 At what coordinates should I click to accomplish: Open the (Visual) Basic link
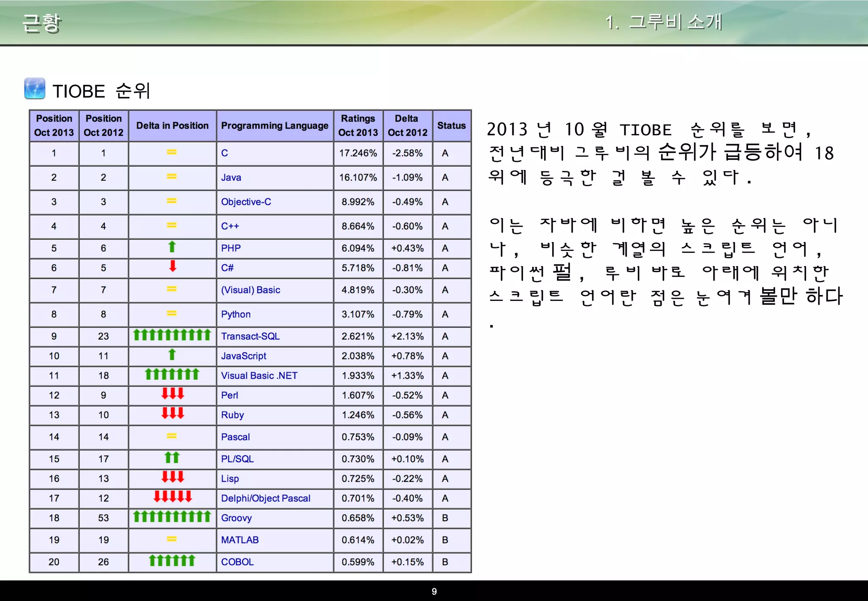point(250,290)
